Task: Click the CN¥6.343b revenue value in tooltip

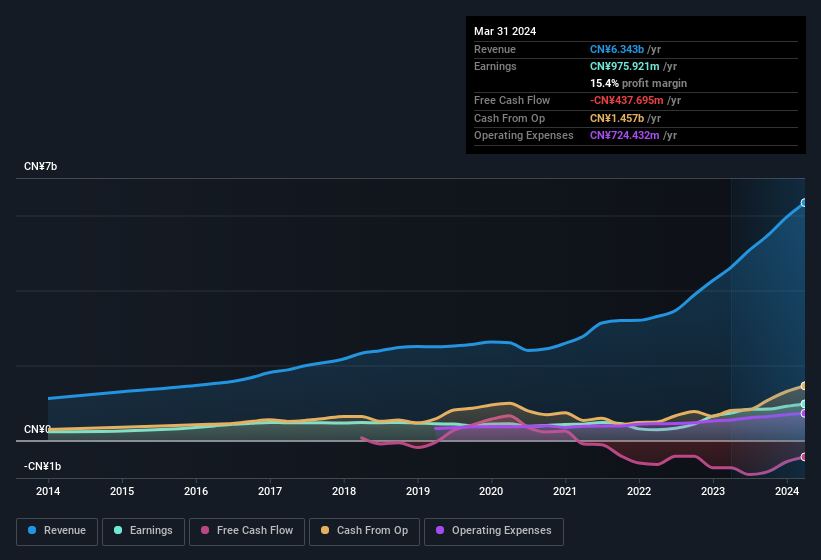Action: (x=617, y=50)
